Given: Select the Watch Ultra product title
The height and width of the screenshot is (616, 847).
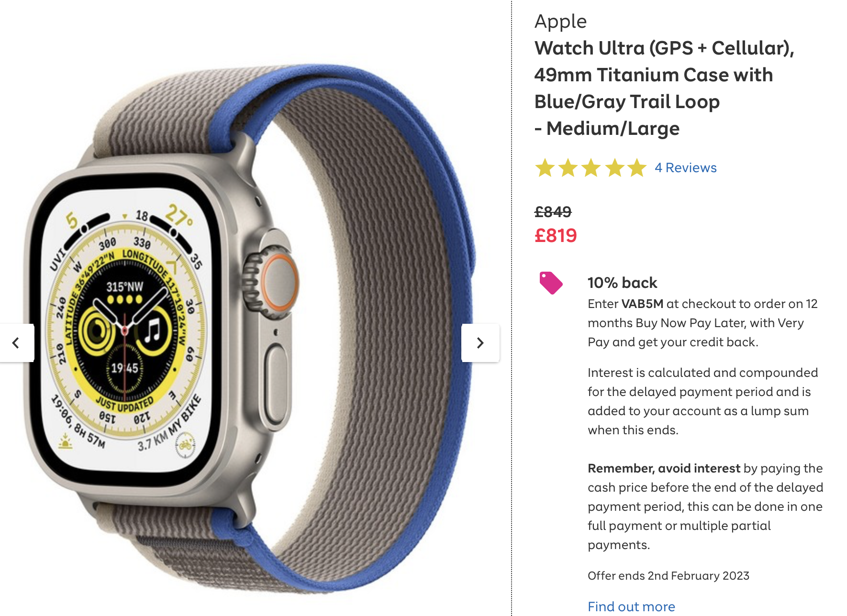Looking at the screenshot, I should coord(664,88).
